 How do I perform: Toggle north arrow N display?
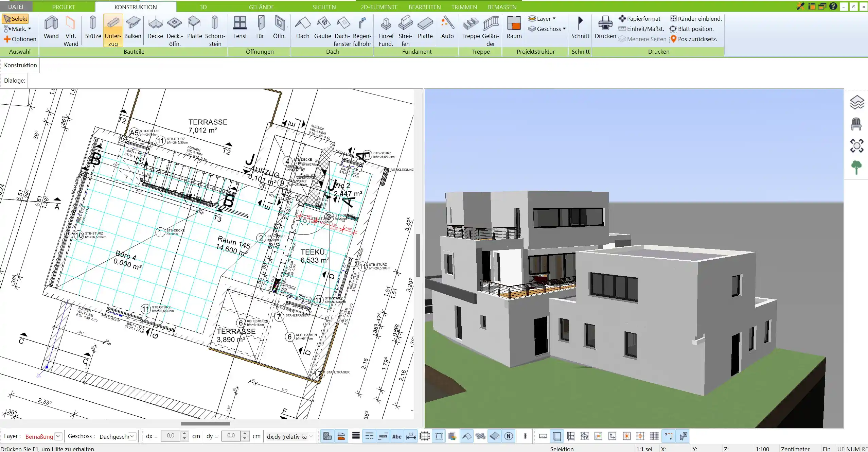[x=509, y=436]
